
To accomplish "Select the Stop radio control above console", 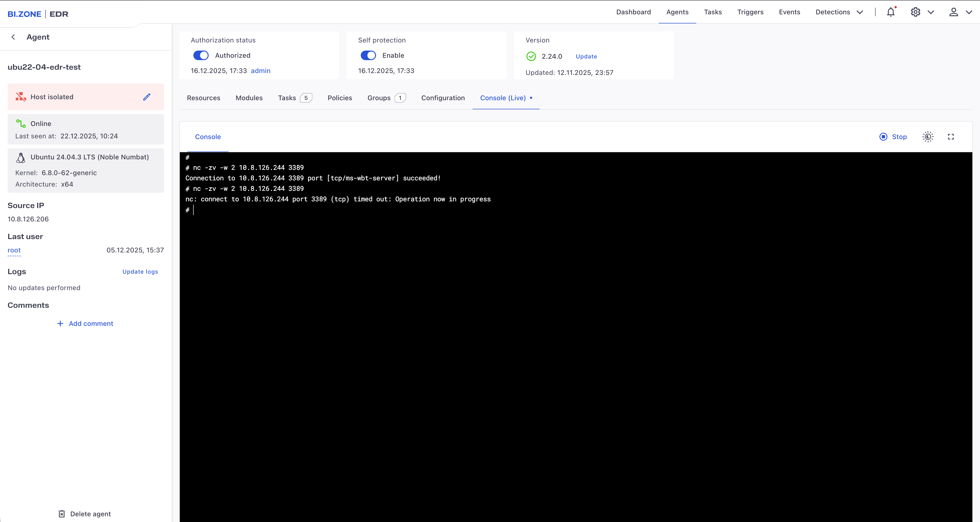I will [884, 136].
